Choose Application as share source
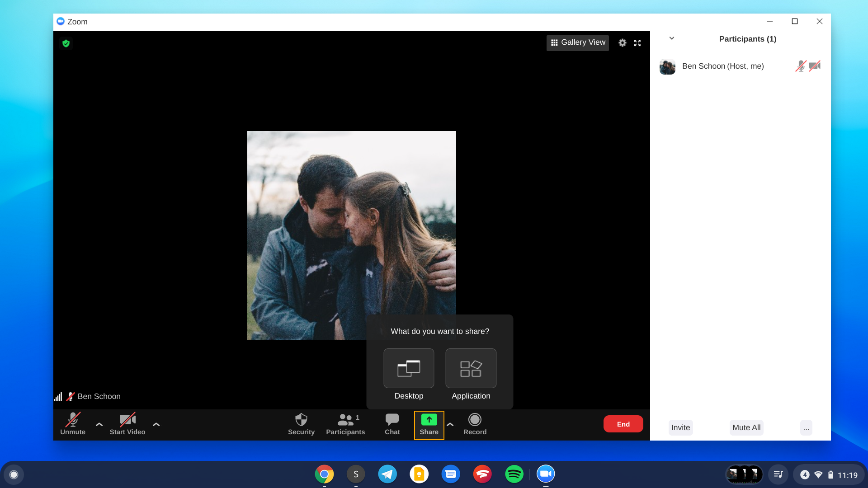Image resolution: width=868 pixels, height=488 pixels. [x=471, y=368]
